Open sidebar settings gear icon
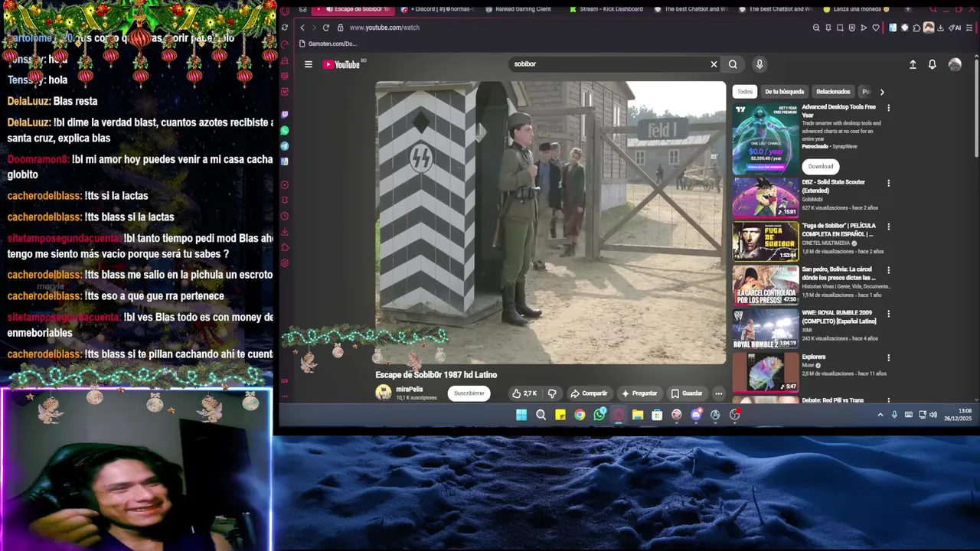This screenshot has width=980, height=551. point(285,263)
